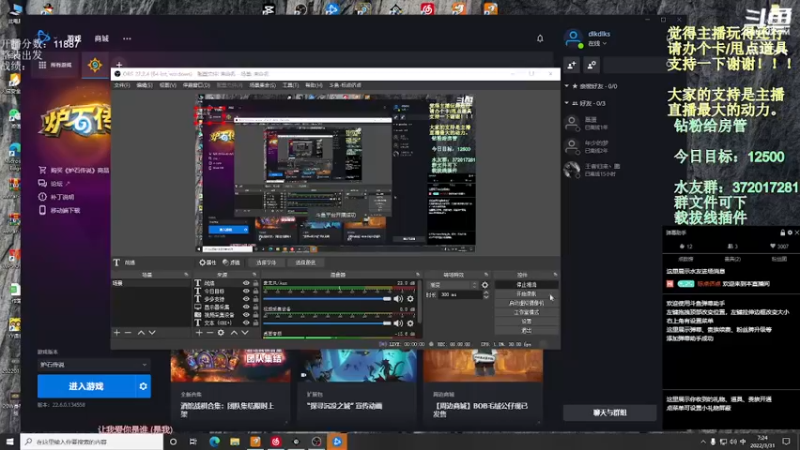This screenshot has height=450, width=800.
Task: Remove selected source with minus icon
Action: pyautogui.click(x=210, y=333)
